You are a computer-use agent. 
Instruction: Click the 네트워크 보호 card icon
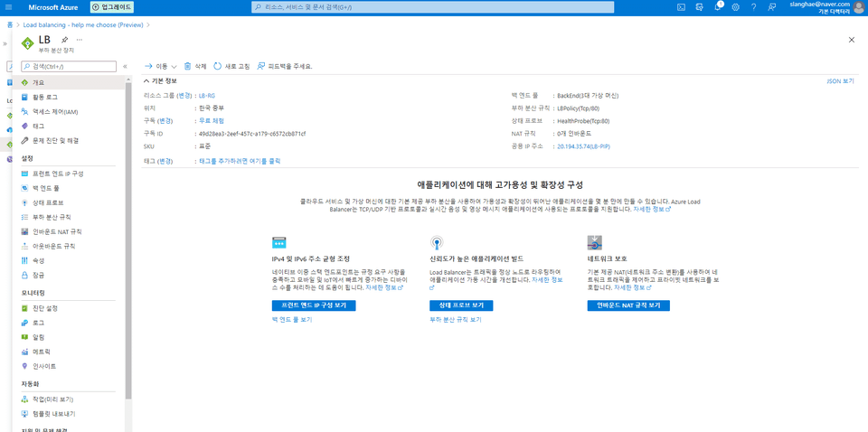coord(595,243)
